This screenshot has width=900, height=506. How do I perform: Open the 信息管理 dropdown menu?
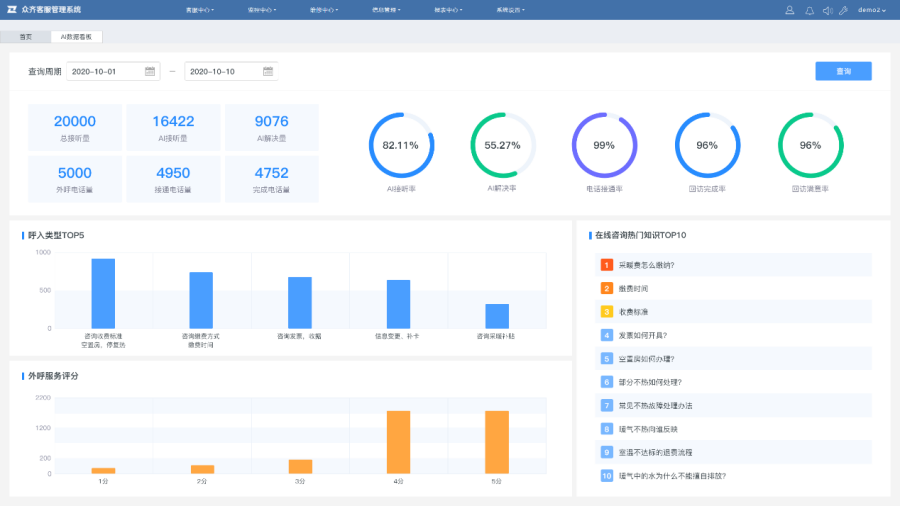[x=386, y=10]
